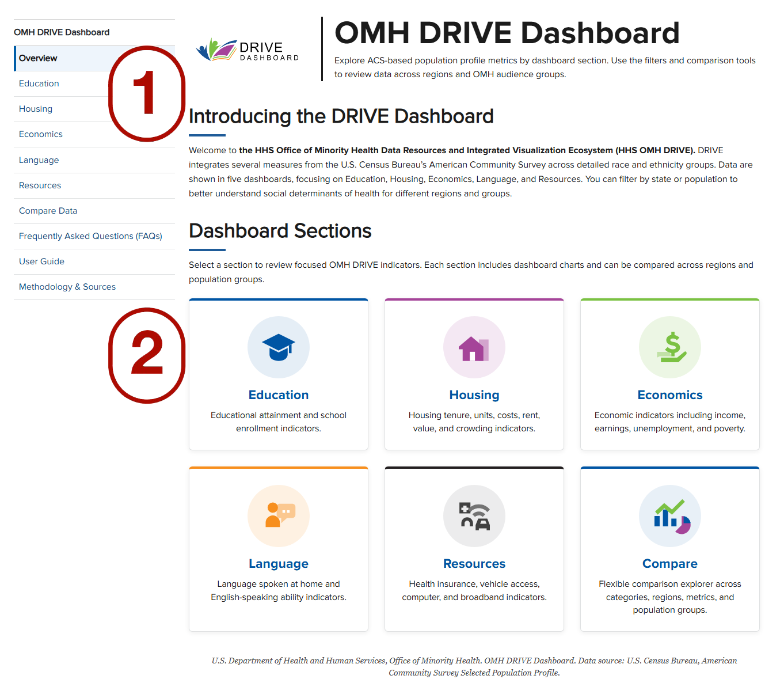Image resolution: width=784 pixels, height=683 pixels.
Task: Open Language in the sidebar menu
Action: coord(94,160)
